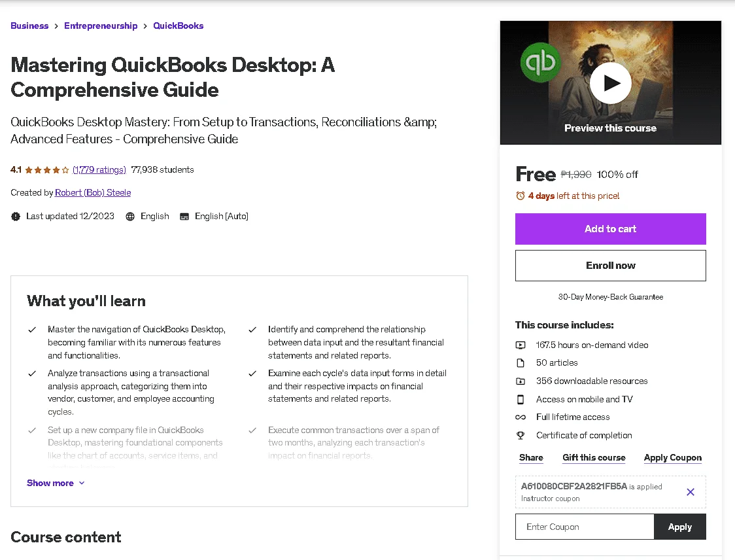Click the last updated badge icon
This screenshot has width=735, height=560.
coord(16,216)
